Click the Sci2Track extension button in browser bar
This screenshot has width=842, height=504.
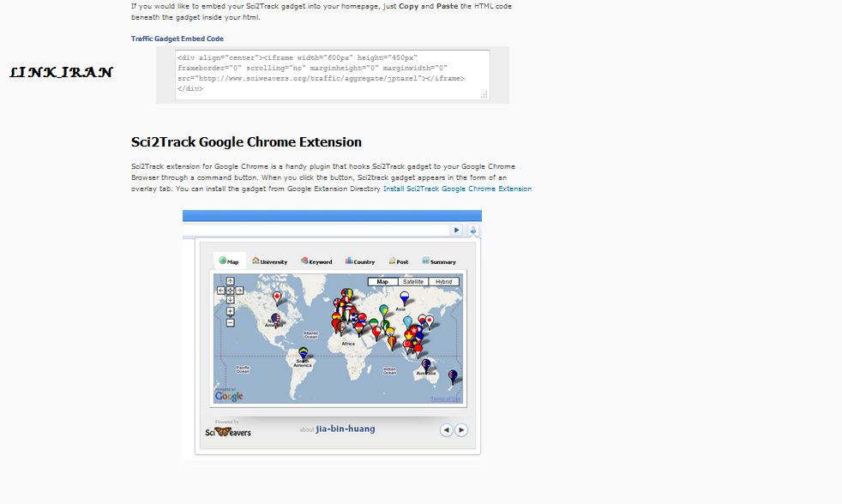point(473,231)
